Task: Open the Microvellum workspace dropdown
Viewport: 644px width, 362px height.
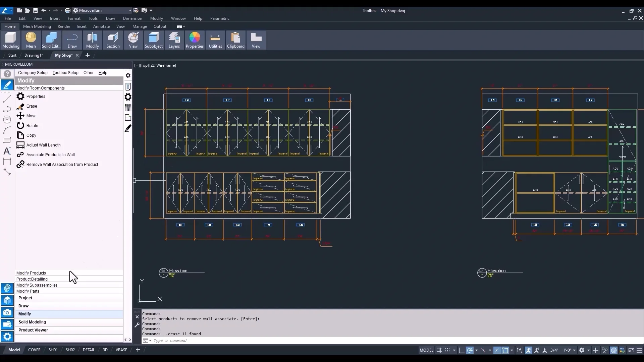Action: (x=130, y=10)
